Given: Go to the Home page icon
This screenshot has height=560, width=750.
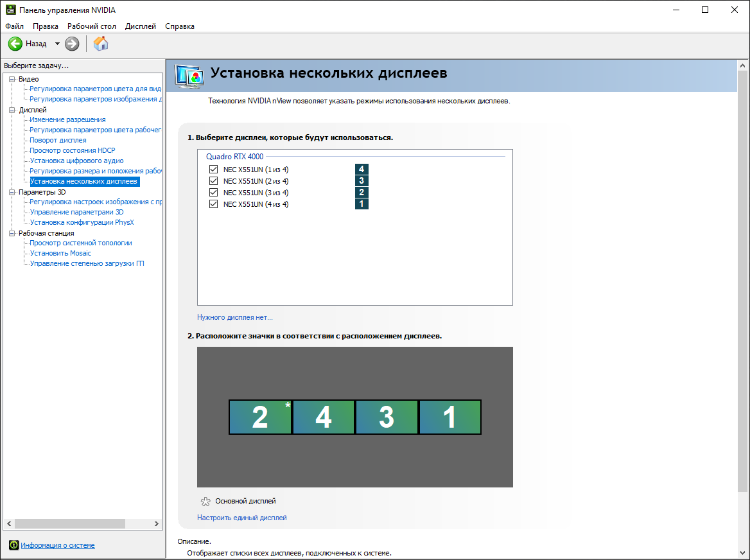Looking at the screenshot, I should tap(100, 44).
